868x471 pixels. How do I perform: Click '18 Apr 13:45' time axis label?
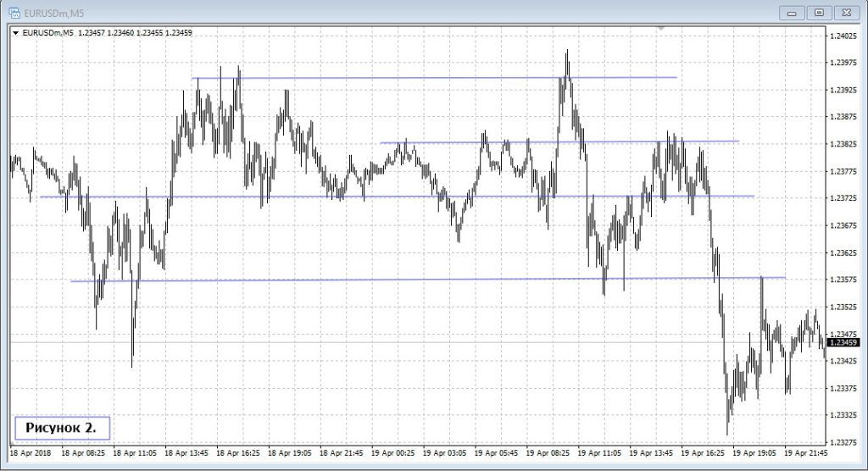pos(186,453)
